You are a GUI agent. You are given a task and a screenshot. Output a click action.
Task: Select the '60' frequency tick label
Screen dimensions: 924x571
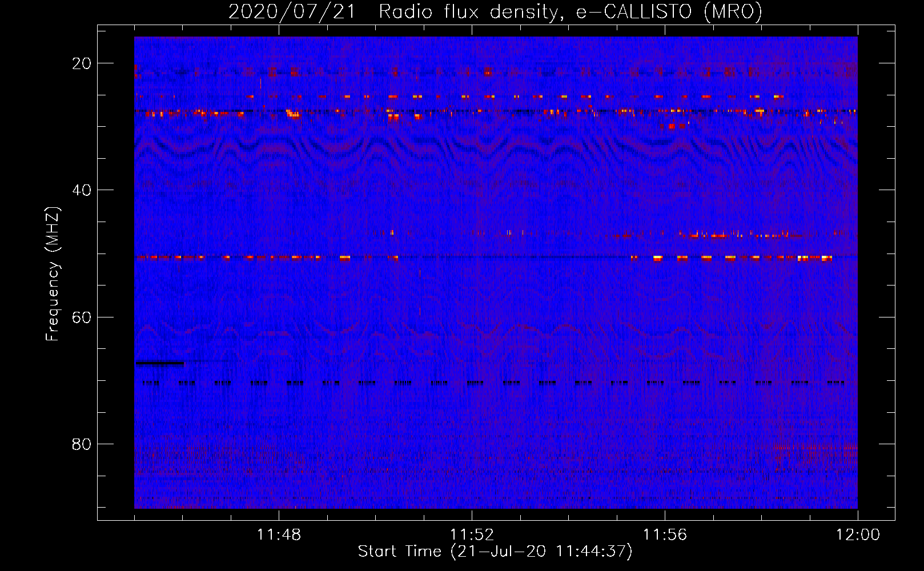point(82,317)
